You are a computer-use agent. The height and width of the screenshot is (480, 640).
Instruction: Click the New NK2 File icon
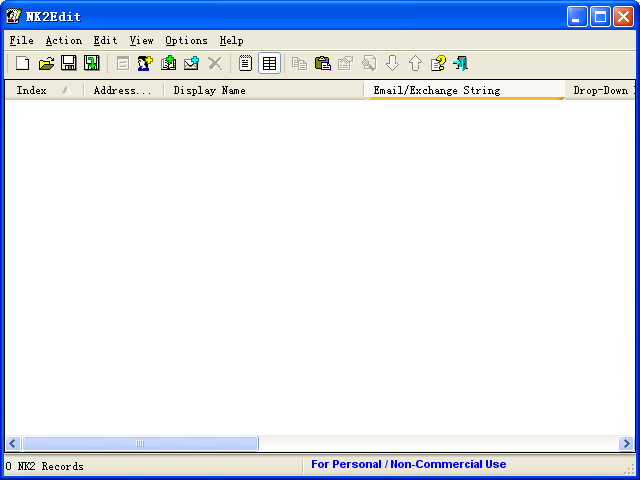pyautogui.click(x=22, y=63)
